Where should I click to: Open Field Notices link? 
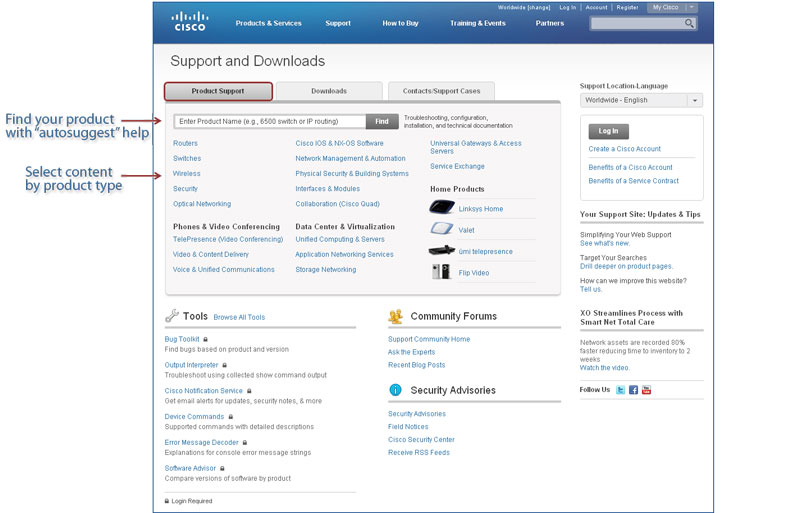coord(408,427)
